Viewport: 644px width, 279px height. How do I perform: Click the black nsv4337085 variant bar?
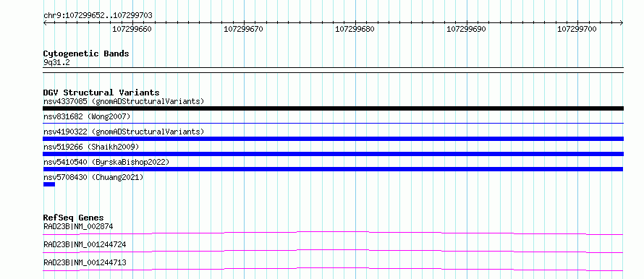(x=333, y=108)
